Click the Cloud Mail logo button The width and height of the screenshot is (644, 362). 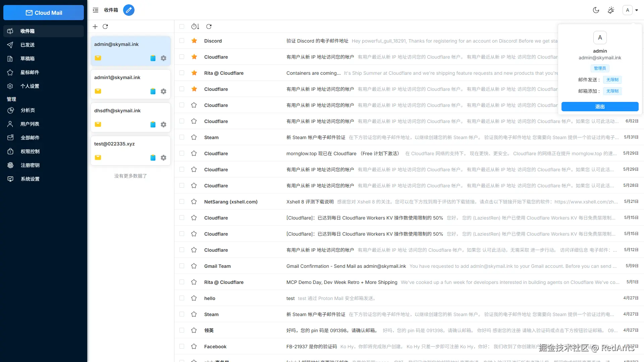(44, 13)
